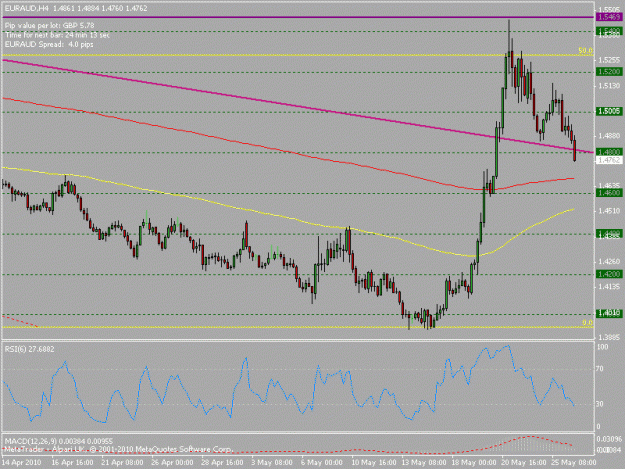
Task: Click the '25 May 08:00' time label
Action: coord(572,463)
